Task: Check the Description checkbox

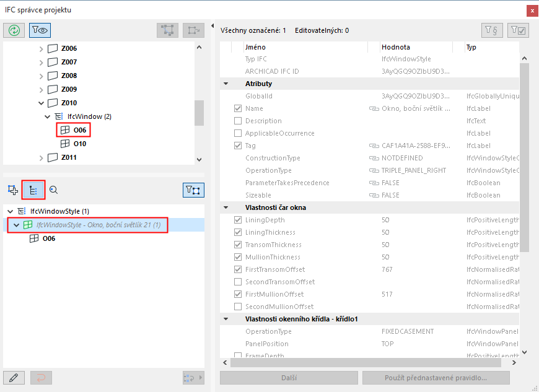Action: (x=237, y=121)
